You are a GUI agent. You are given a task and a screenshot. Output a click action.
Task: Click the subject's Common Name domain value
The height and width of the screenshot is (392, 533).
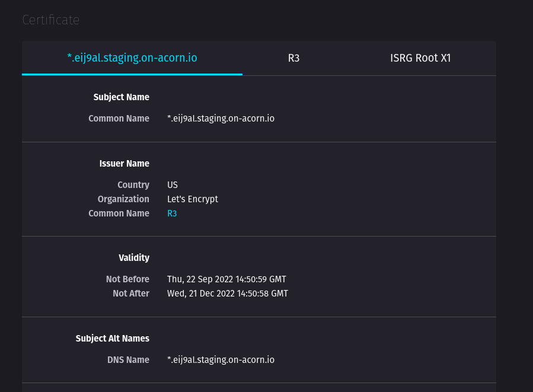click(221, 119)
